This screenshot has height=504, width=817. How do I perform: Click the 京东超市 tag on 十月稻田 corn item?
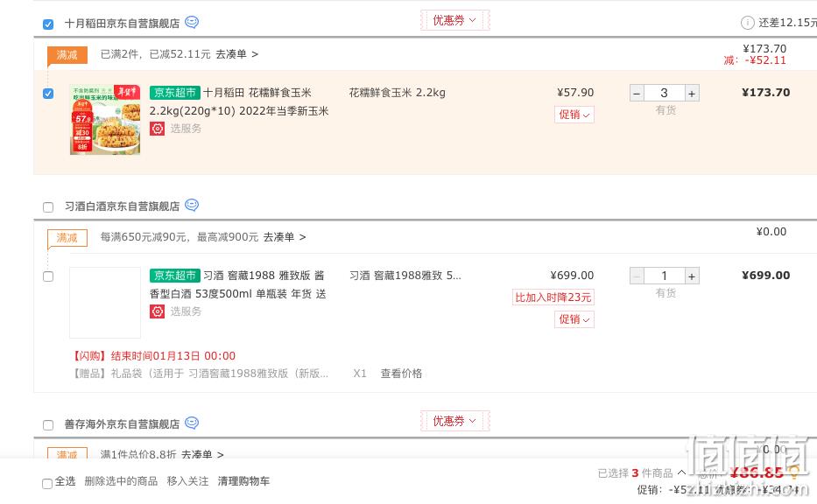click(174, 93)
